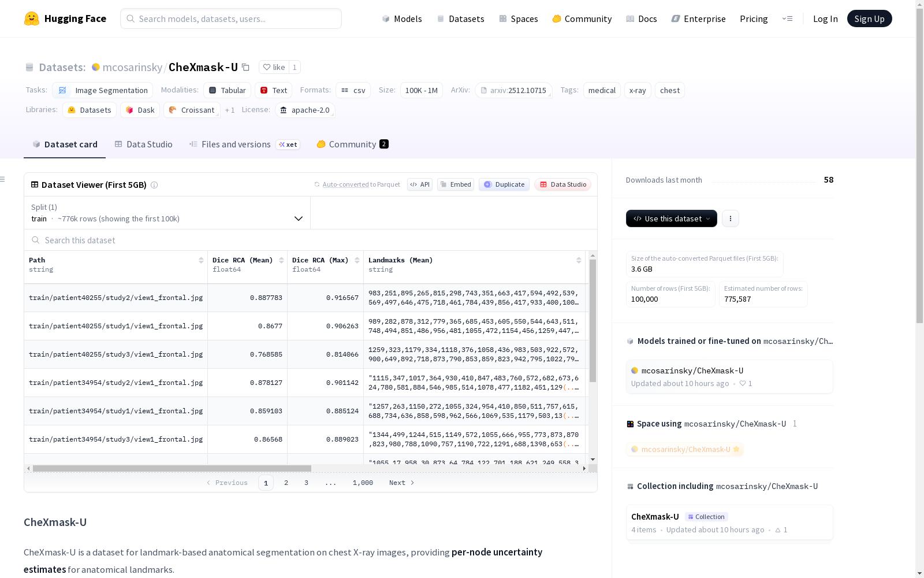The image size is (924, 578).
Task: Toggle the left sidebar table-of-contents icon
Action: [2, 179]
